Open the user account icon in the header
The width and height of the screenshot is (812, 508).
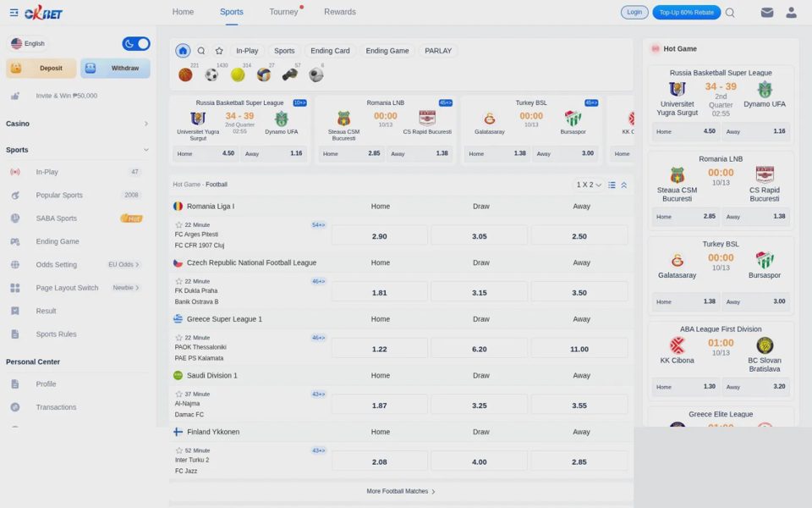click(x=792, y=13)
